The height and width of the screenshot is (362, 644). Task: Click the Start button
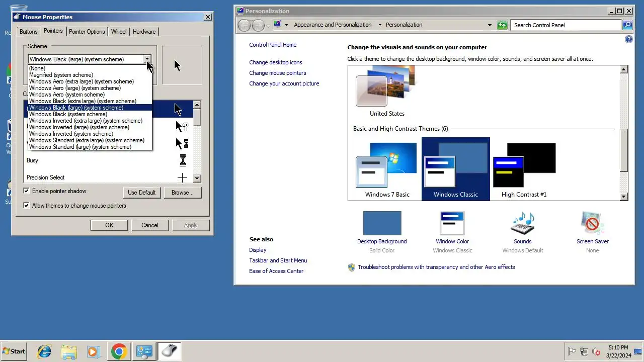point(14,351)
